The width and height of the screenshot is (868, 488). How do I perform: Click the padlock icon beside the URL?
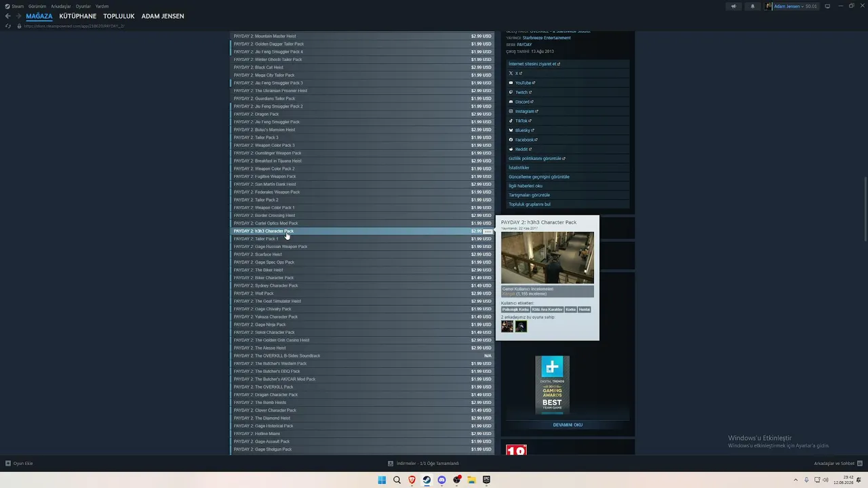coord(18,26)
